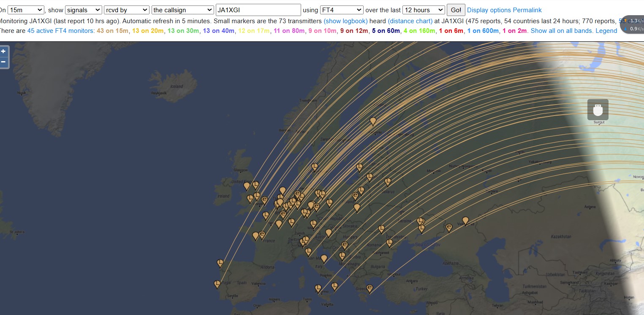This screenshot has height=315, width=644.
Task: Click '45 active FT4 monitors' link
Action: 61,31
